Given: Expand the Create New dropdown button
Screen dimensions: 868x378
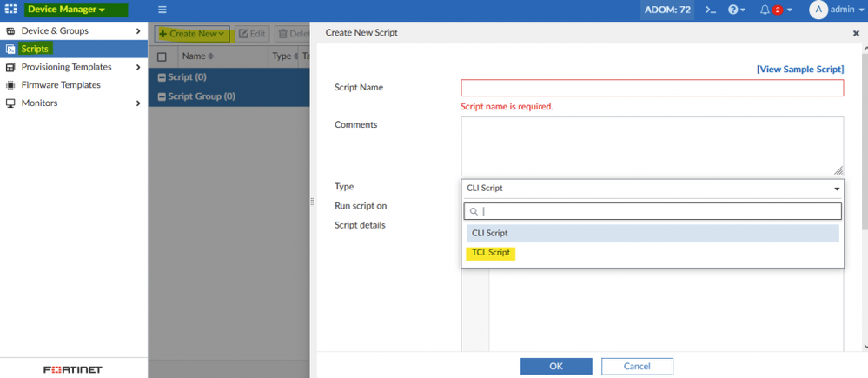Looking at the screenshot, I should [x=192, y=34].
